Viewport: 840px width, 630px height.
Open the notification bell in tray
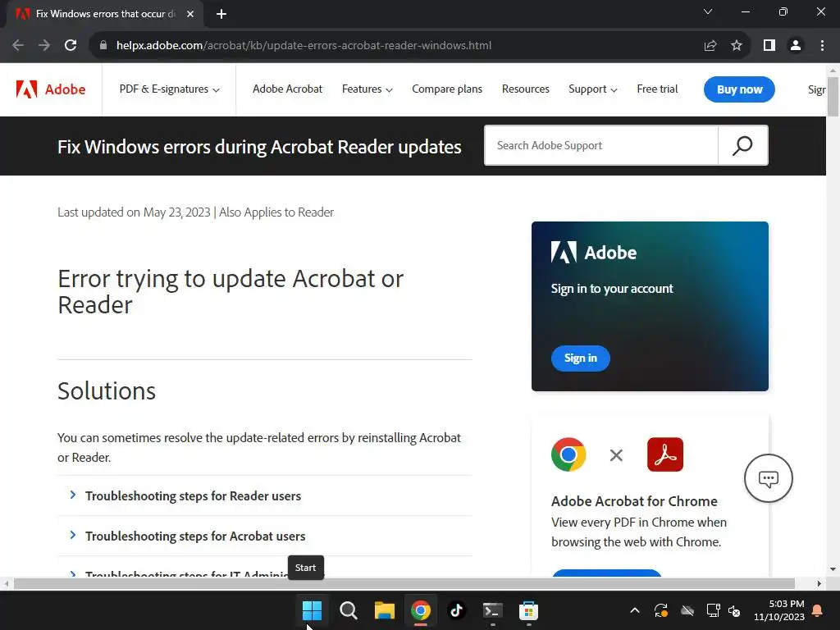pos(818,610)
